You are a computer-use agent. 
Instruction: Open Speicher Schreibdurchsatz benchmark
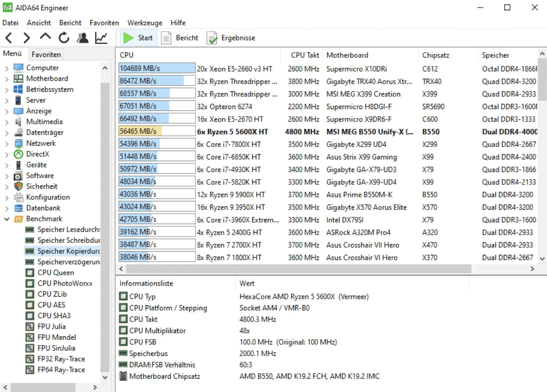63,240
